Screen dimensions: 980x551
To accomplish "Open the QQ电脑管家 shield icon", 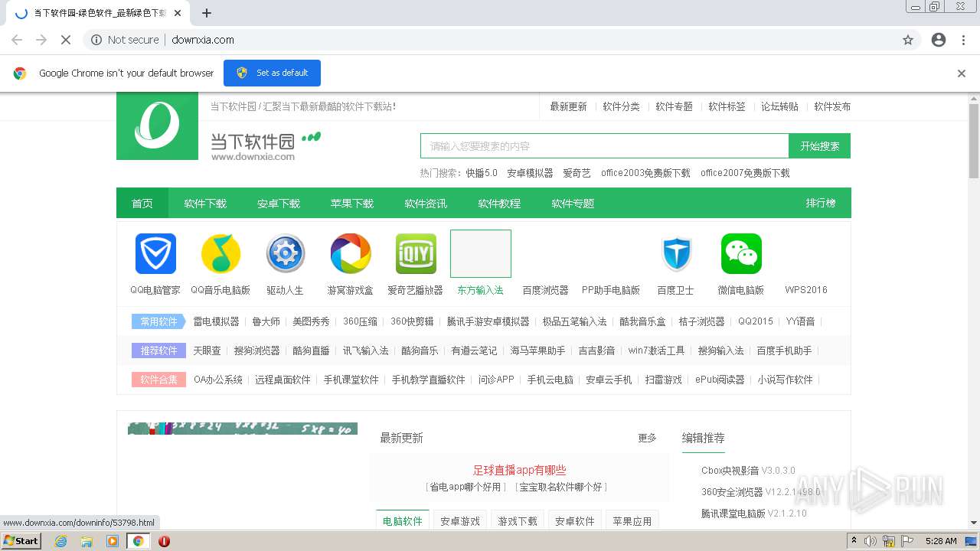I will 155,253.
